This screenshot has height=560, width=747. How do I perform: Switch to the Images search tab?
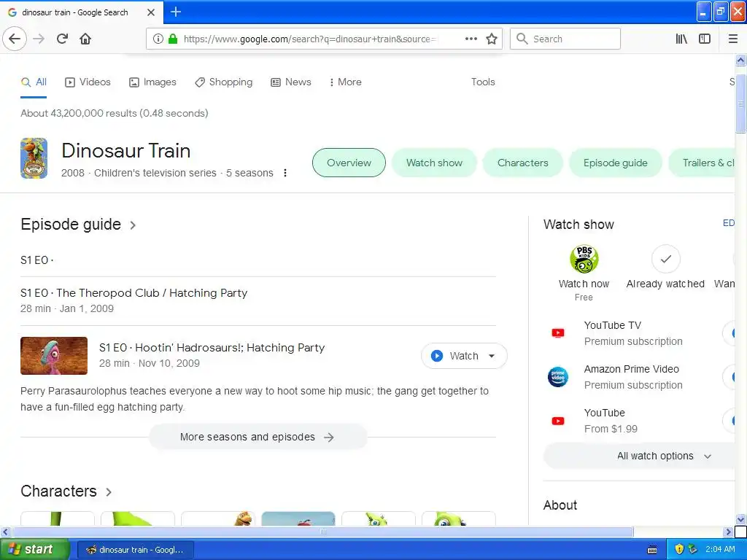click(x=152, y=82)
